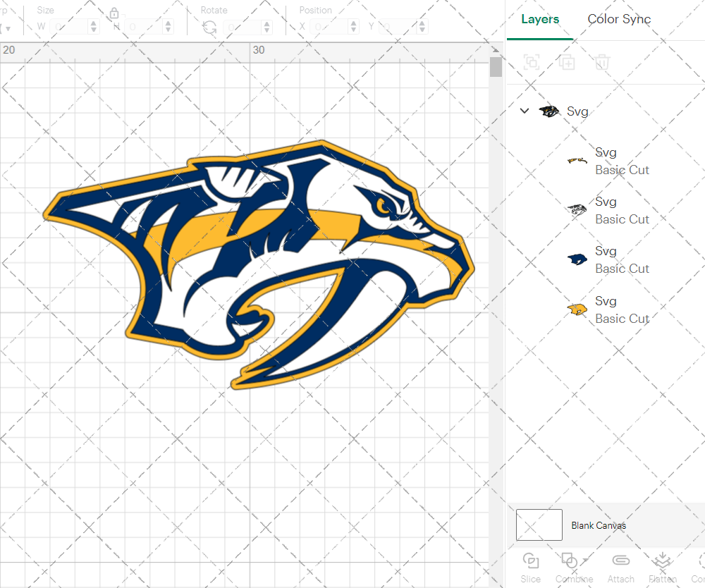Click the Delete trash icon
The width and height of the screenshot is (705, 588).
tap(602, 62)
